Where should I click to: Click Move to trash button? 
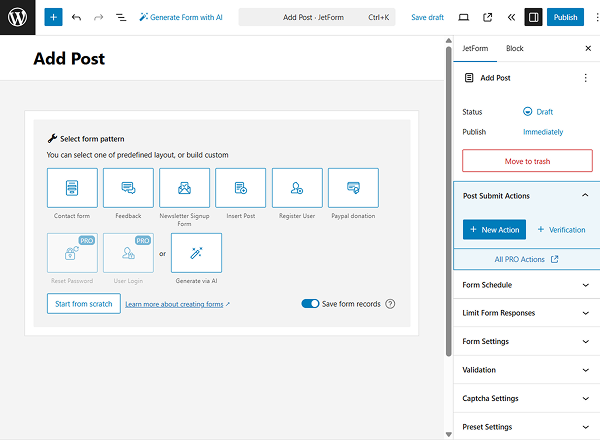click(x=527, y=161)
